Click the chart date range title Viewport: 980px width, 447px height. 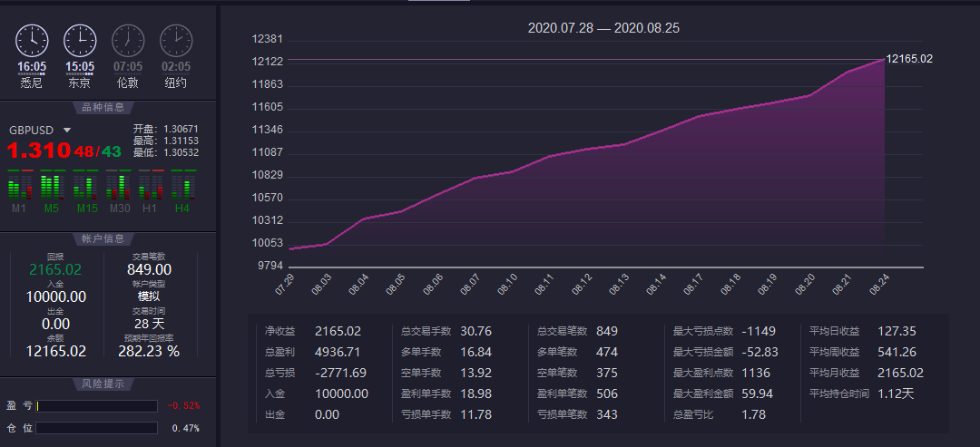pos(603,28)
